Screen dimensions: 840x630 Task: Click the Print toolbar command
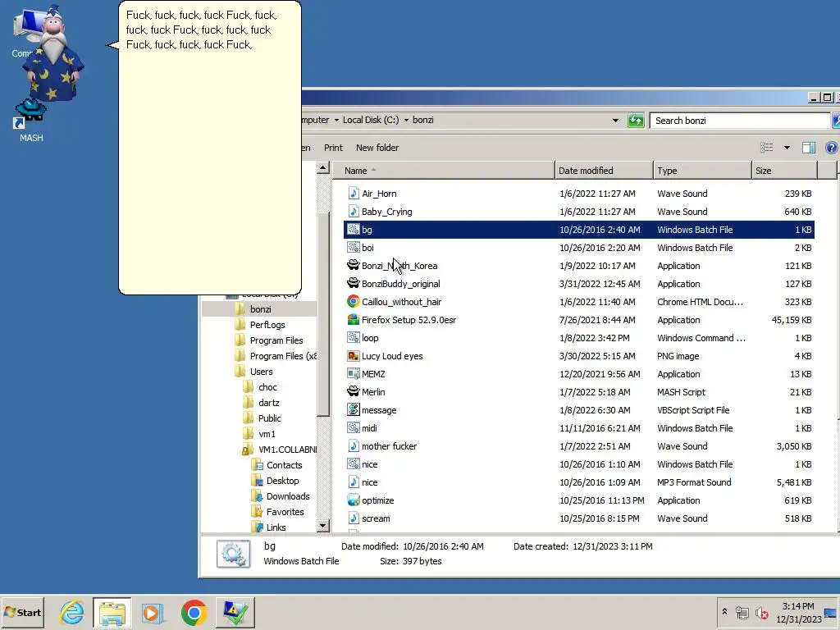click(x=333, y=148)
